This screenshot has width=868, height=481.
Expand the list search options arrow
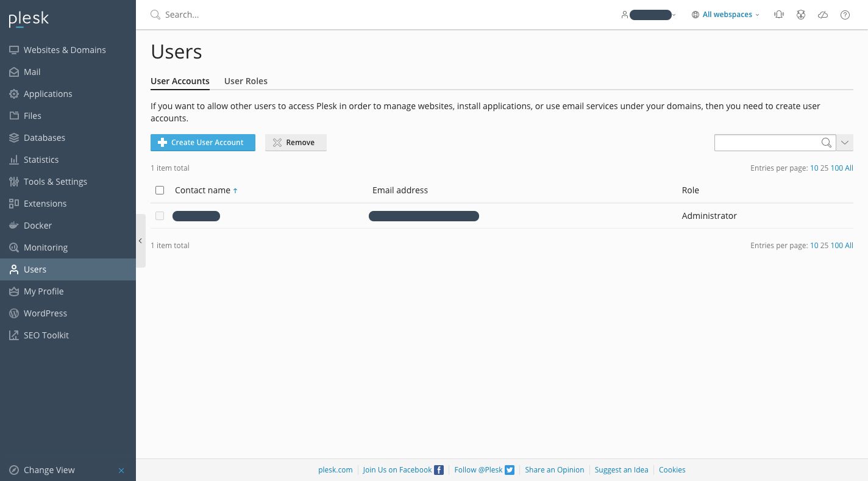pyautogui.click(x=845, y=143)
